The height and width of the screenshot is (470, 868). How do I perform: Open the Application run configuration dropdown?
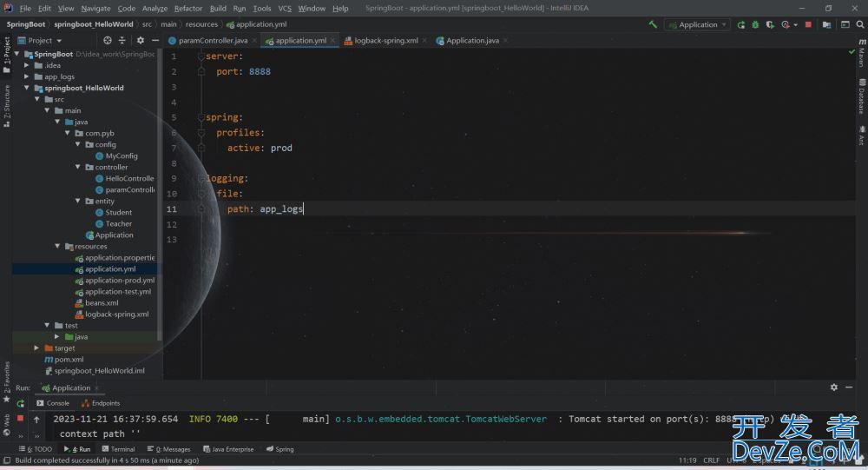pos(697,25)
